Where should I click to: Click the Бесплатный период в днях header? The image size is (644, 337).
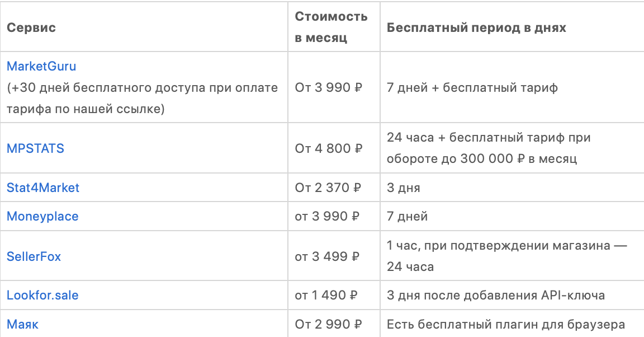(476, 27)
